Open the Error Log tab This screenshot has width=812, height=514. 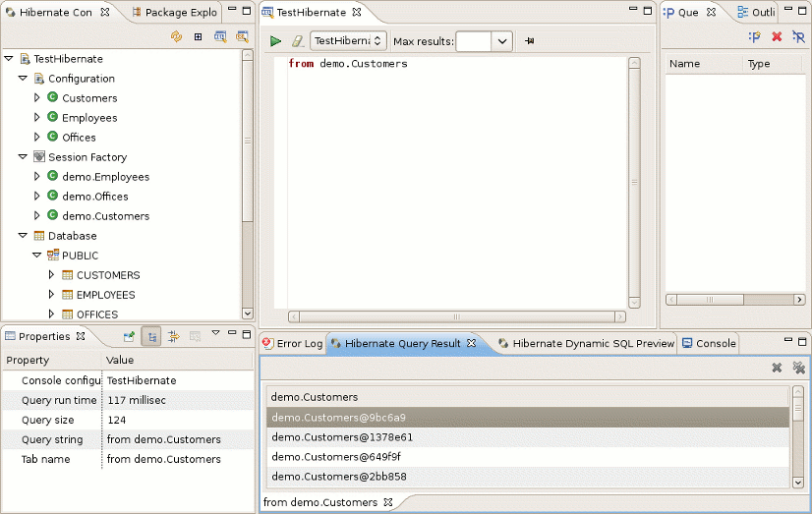(292, 343)
